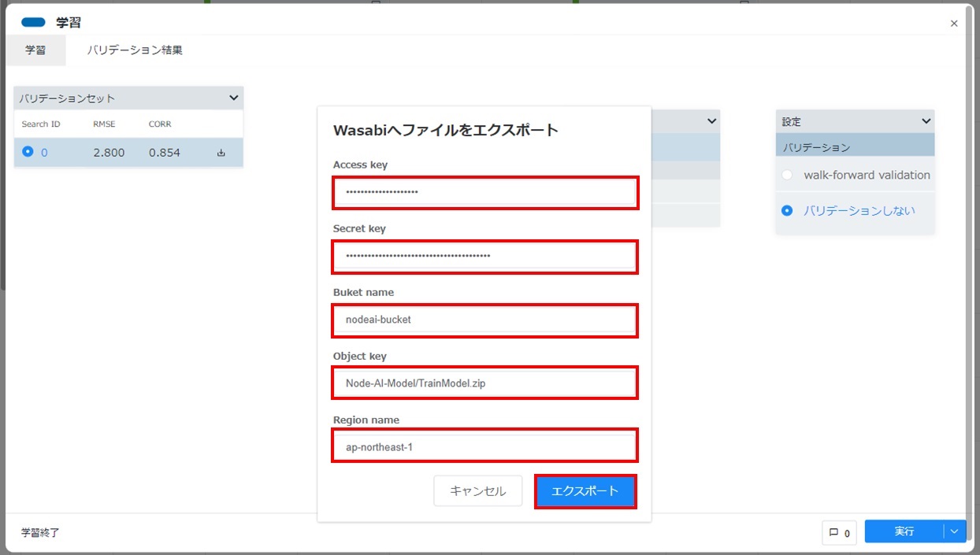The height and width of the screenshot is (555, 980).
Task: Select the 学習 tab
Action: [36, 48]
